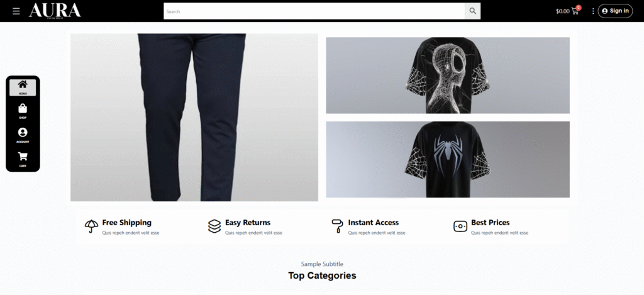644x295 pixels.
Task: Click the navy trousers banner image
Action: [194, 118]
